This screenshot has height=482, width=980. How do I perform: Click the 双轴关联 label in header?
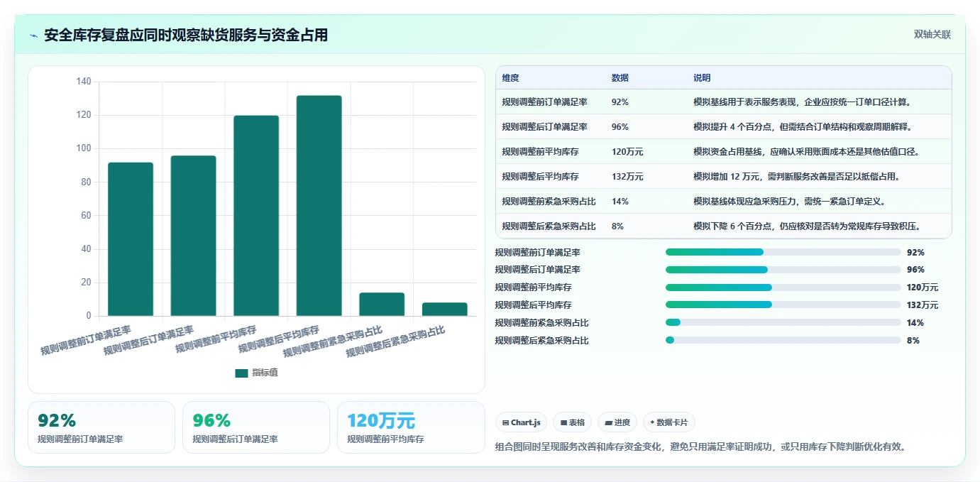pyautogui.click(x=932, y=35)
